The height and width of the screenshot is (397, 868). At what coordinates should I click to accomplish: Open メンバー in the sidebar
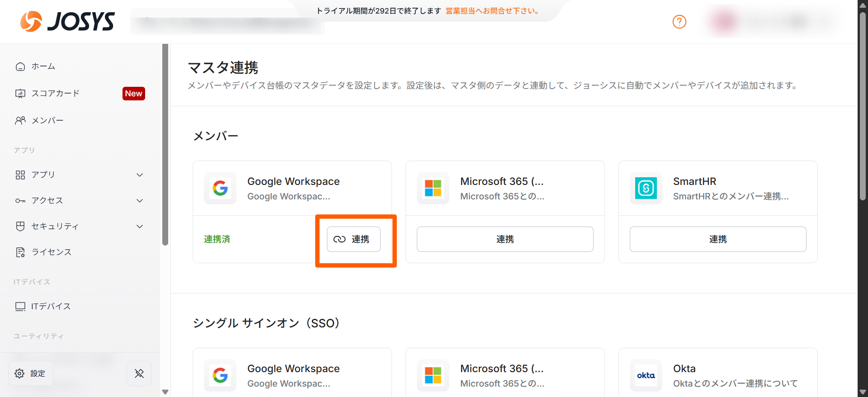[47, 121]
